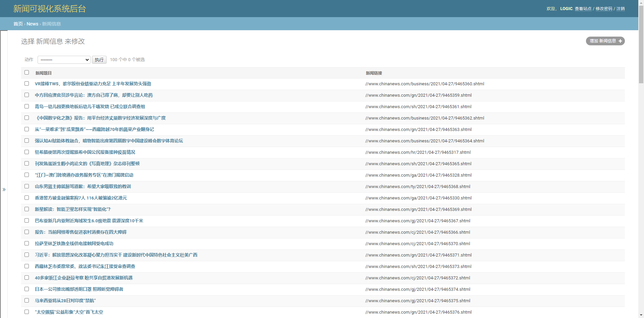
Task: Click 查看站点 view site link
Action: pos(583,9)
